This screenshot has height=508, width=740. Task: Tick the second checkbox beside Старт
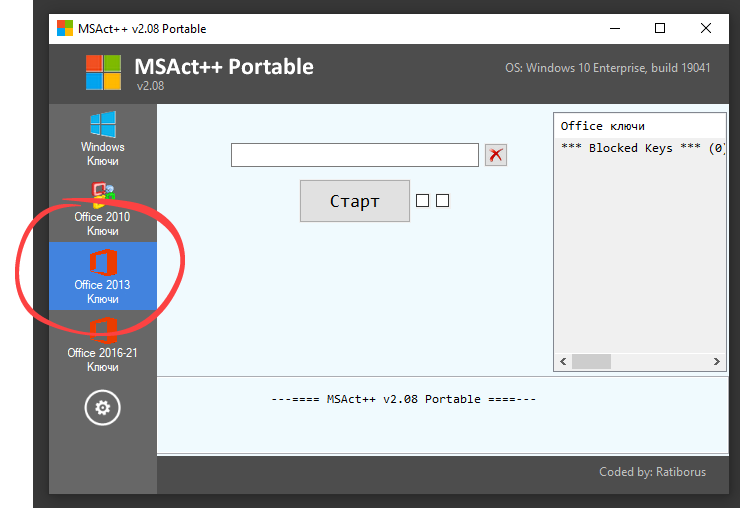(443, 201)
